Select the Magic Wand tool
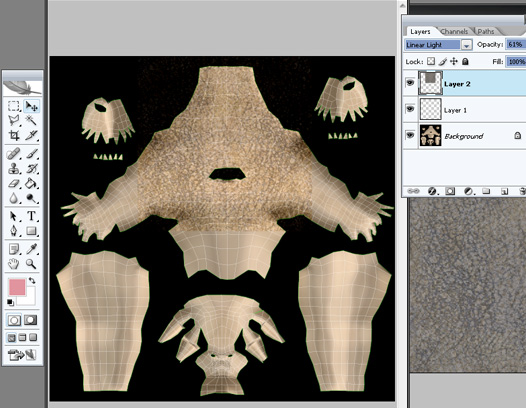The height and width of the screenshot is (408, 526). click(x=31, y=120)
